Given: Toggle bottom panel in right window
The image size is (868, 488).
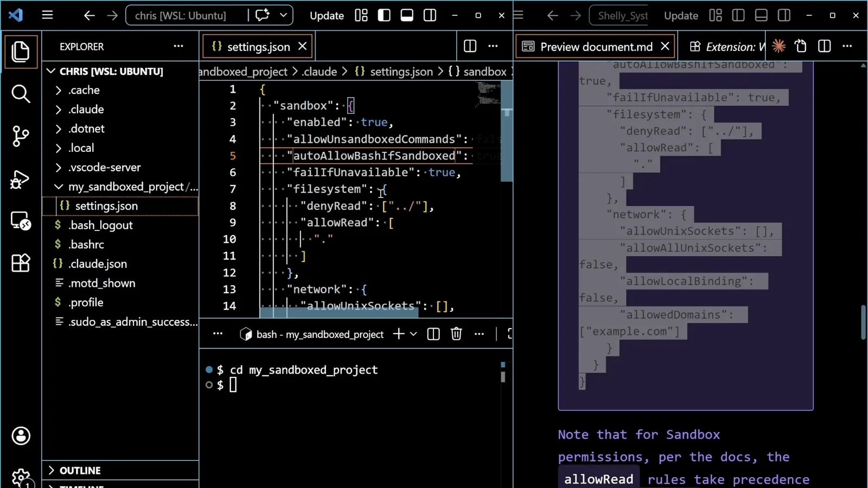Looking at the screenshot, I should click(761, 15).
